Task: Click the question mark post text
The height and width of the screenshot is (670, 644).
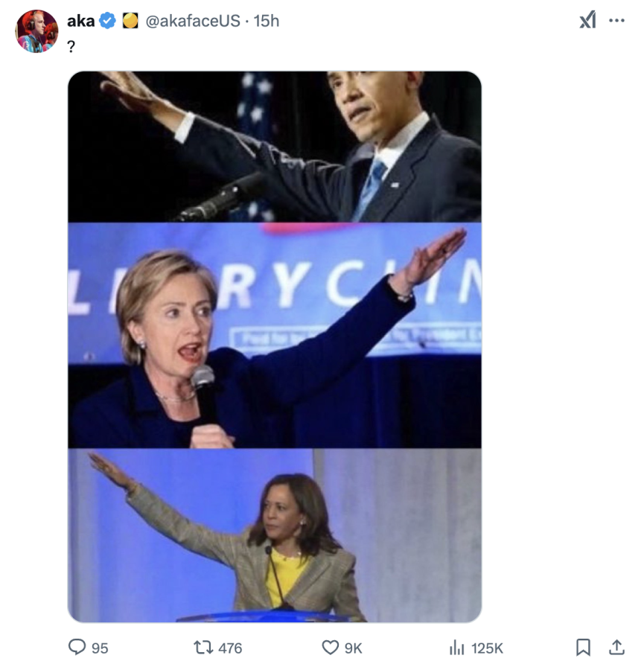Action: (x=71, y=46)
